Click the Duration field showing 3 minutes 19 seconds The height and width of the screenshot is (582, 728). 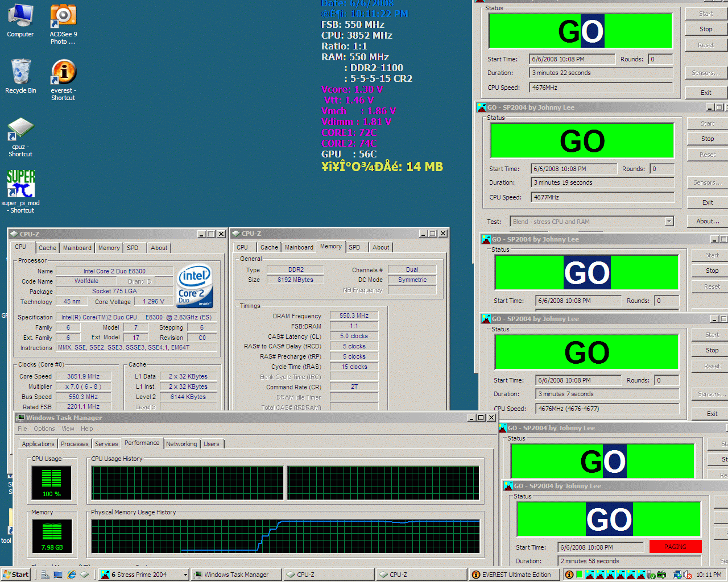[x=603, y=182]
